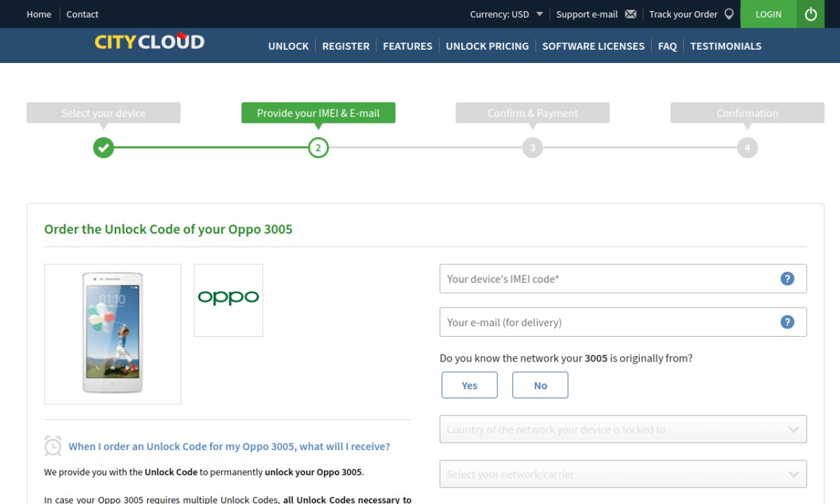840x504 pixels.
Task: Select Yes for knowing the original network
Action: [x=469, y=385]
